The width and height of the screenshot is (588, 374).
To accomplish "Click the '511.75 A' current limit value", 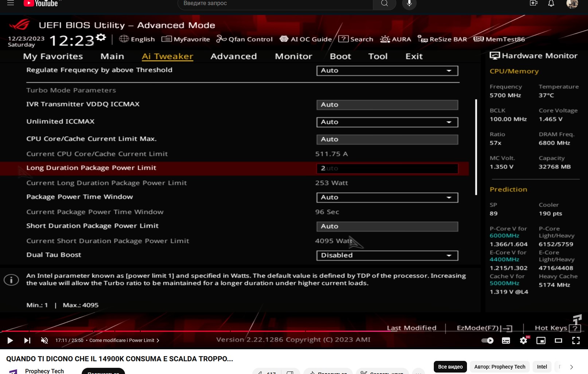I will [331, 154].
